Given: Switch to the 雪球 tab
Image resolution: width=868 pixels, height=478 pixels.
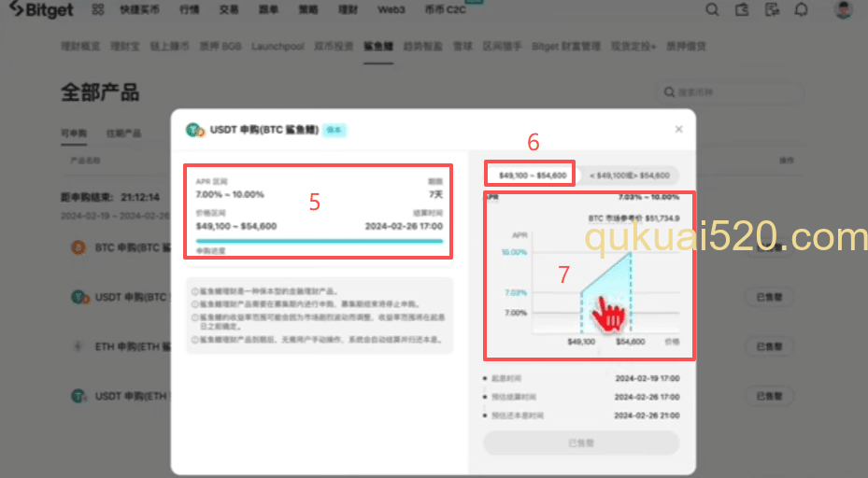Looking at the screenshot, I should 462,47.
